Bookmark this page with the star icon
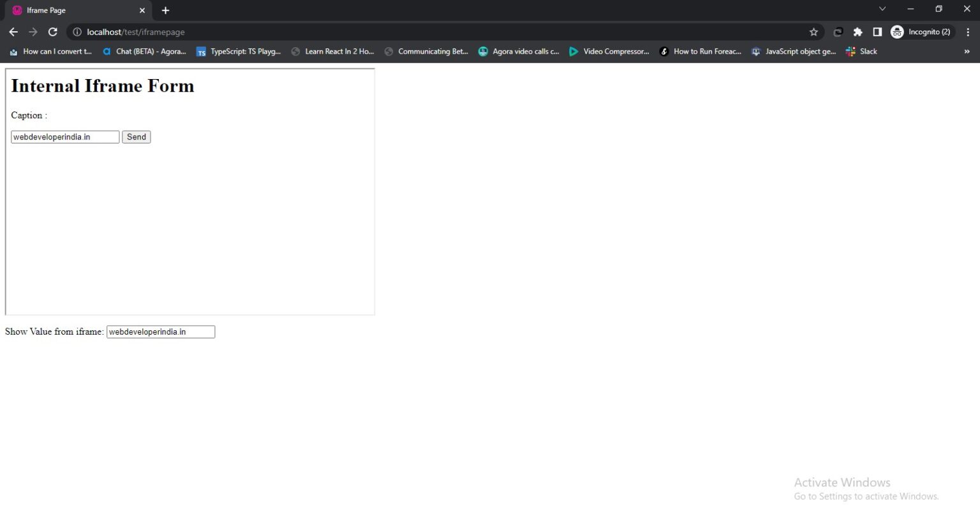 tap(813, 32)
